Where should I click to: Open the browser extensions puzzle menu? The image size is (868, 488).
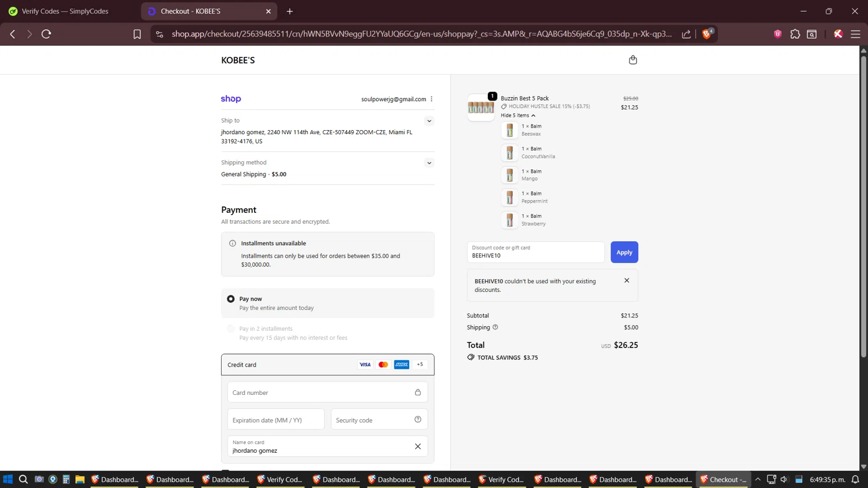[x=795, y=34]
